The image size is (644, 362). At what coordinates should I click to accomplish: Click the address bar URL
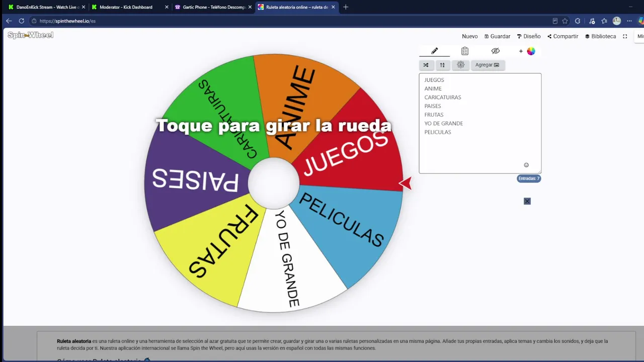point(67,21)
